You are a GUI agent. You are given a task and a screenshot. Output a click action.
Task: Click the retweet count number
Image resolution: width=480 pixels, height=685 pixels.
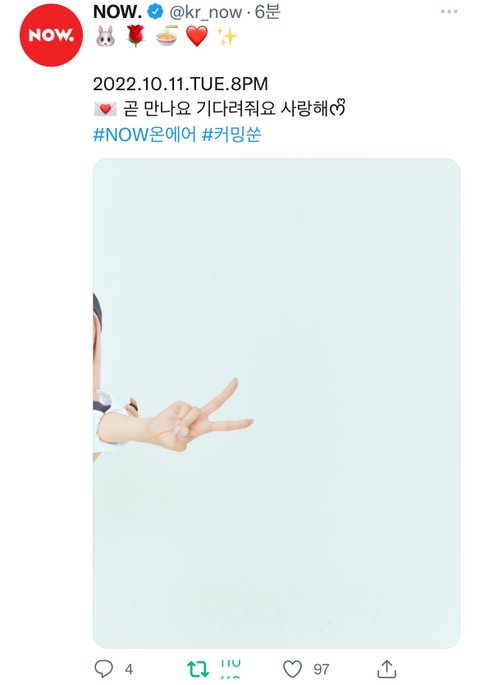pyautogui.click(x=231, y=669)
